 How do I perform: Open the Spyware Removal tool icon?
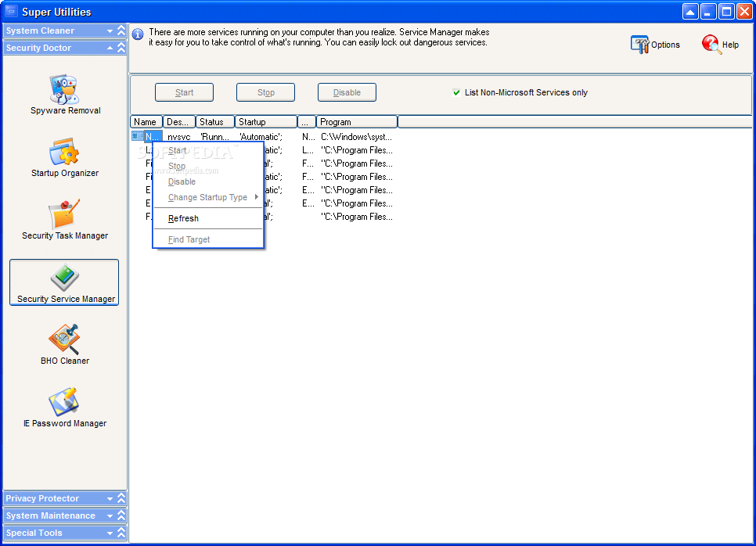point(63,88)
